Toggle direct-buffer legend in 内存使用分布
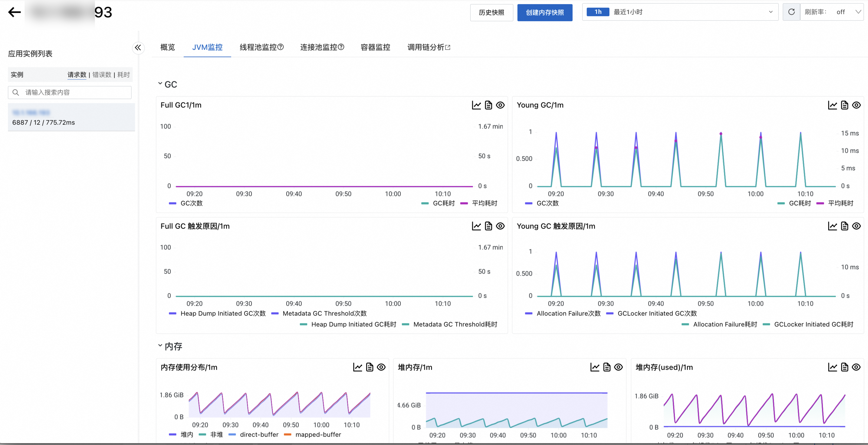Image resolution: width=868 pixels, height=445 pixels. tap(253, 435)
